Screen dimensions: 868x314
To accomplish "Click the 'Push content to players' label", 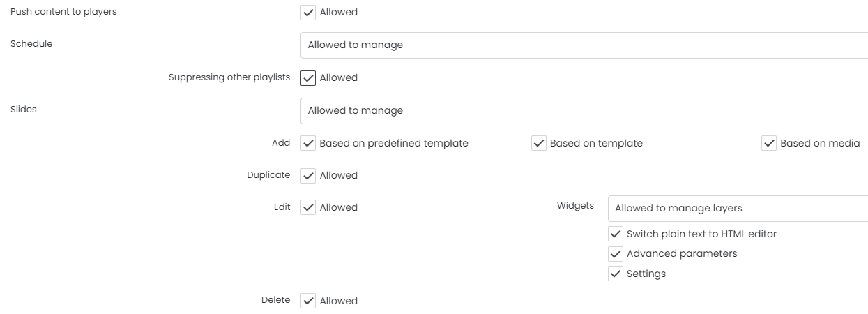I will (x=63, y=12).
